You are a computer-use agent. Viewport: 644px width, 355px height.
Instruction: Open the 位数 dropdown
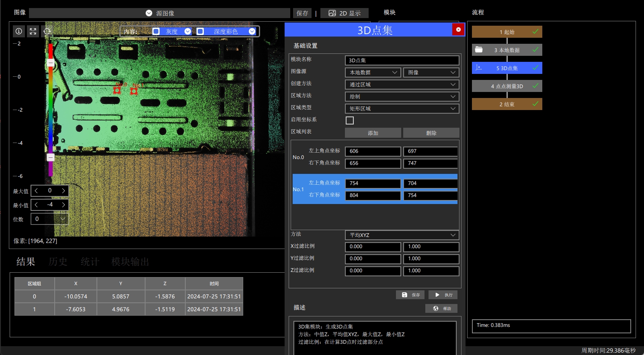point(50,219)
